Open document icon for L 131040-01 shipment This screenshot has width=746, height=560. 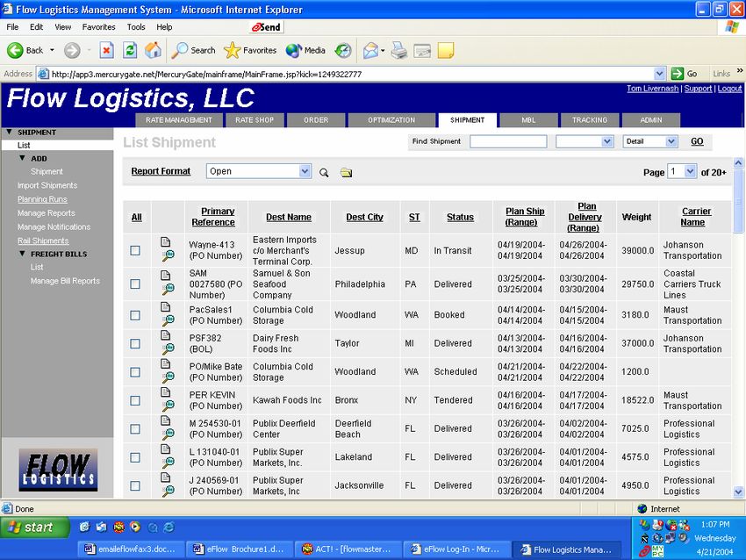coord(166,449)
